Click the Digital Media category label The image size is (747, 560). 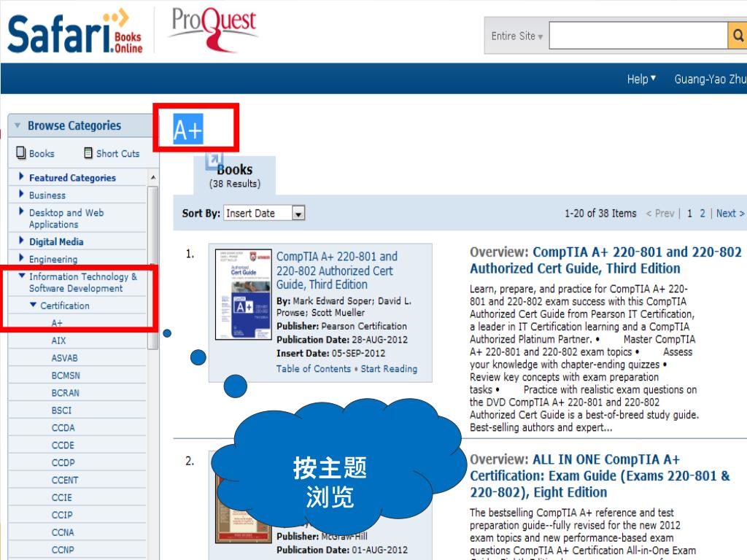click(x=56, y=242)
